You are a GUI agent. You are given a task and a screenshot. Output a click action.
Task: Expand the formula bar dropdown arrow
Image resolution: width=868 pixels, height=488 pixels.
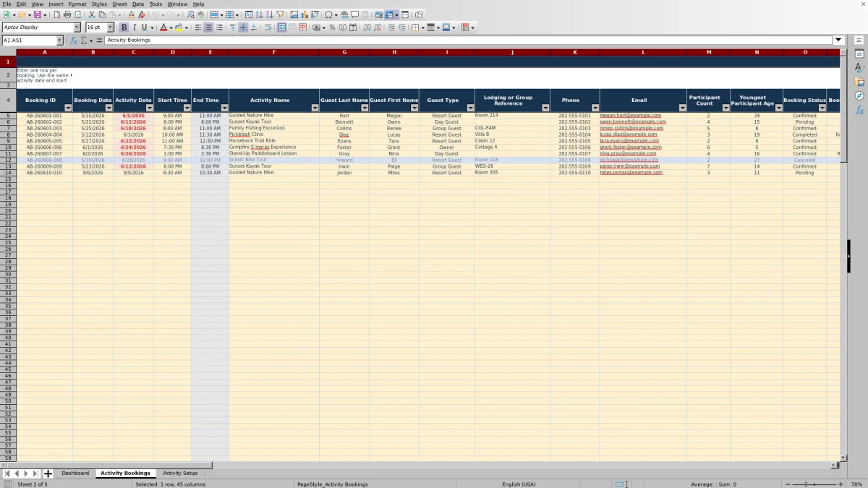[x=838, y=40]
